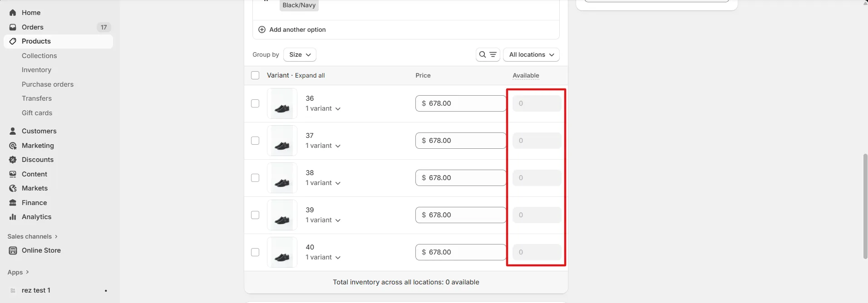The image size is (868, 303).
Task: Check the box for size 39
Action: pyautogui.click(x=255, y=215)
